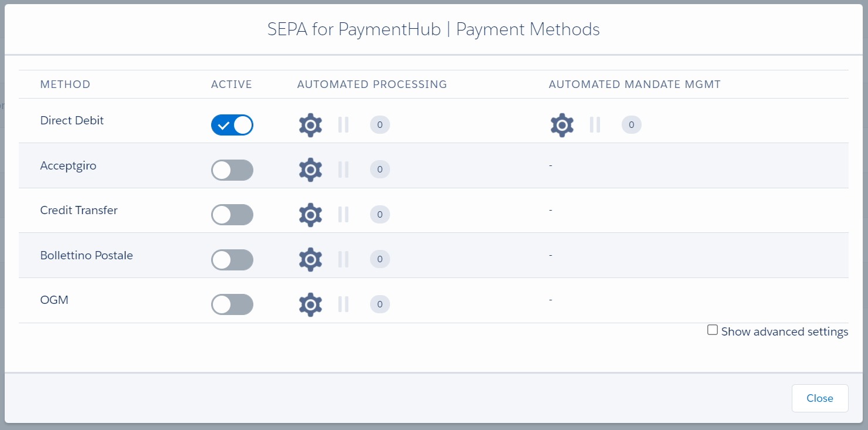Pause Direct Debit mandate management

595,125
